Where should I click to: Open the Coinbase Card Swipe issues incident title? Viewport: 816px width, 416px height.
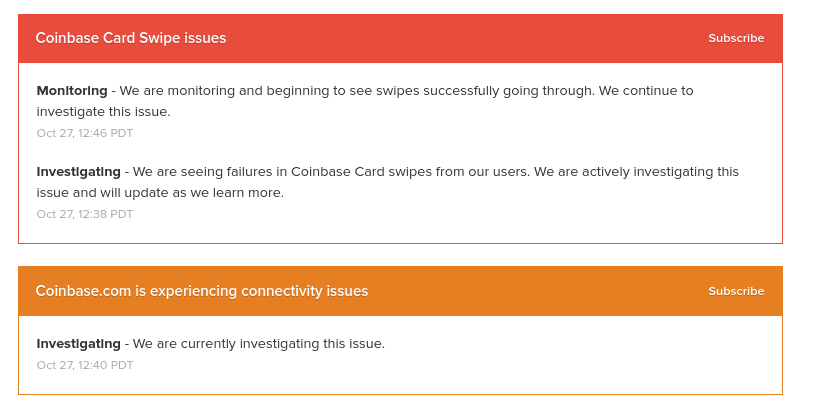pyautogui.click(x=131, y=38)
